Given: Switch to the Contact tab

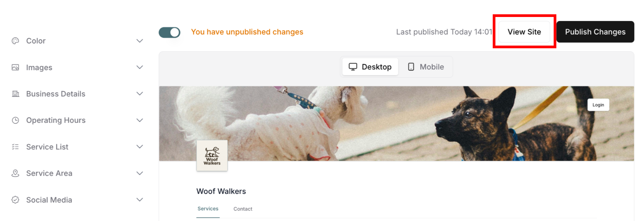Looking at the screenshot, I should click(243, 209).
